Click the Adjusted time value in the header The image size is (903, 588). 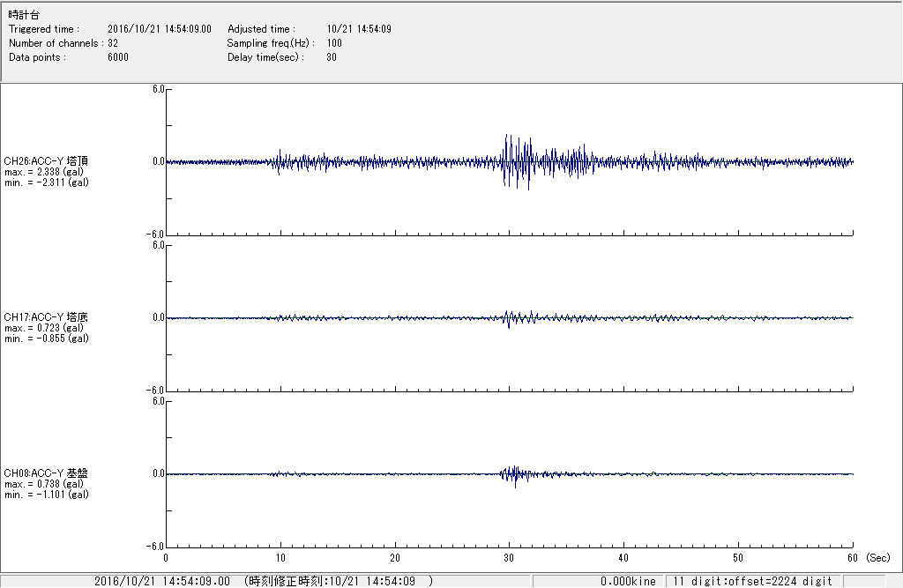point(358,29)
